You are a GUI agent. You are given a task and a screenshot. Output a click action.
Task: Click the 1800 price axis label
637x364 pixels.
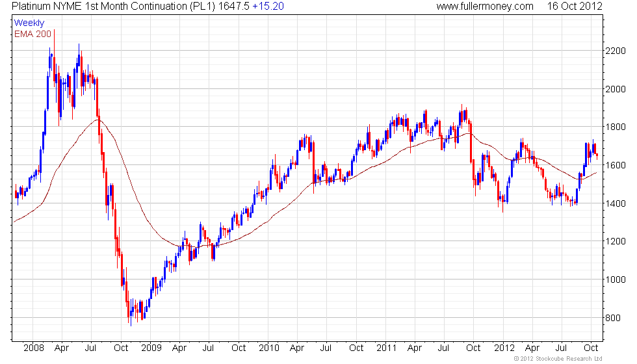615,127
